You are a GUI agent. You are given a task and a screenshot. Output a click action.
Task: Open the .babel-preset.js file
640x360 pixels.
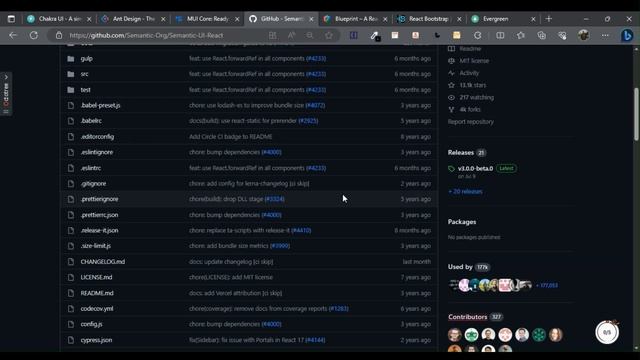pyautogui.click(x=100, y=105)
